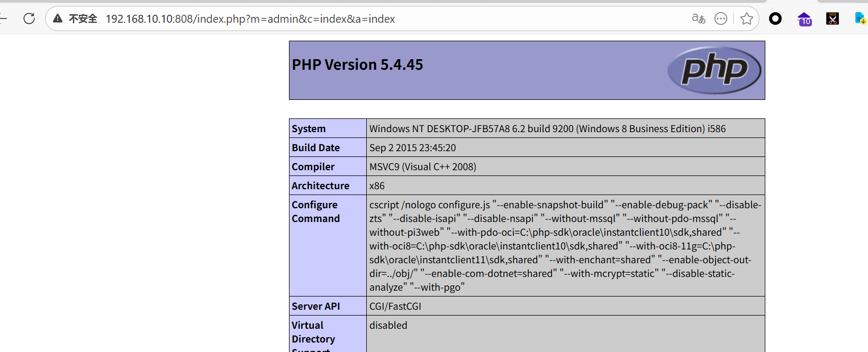Open the WEB scissors clipper extension
Viewport: 868px width, 352px height.
[833, 18]
